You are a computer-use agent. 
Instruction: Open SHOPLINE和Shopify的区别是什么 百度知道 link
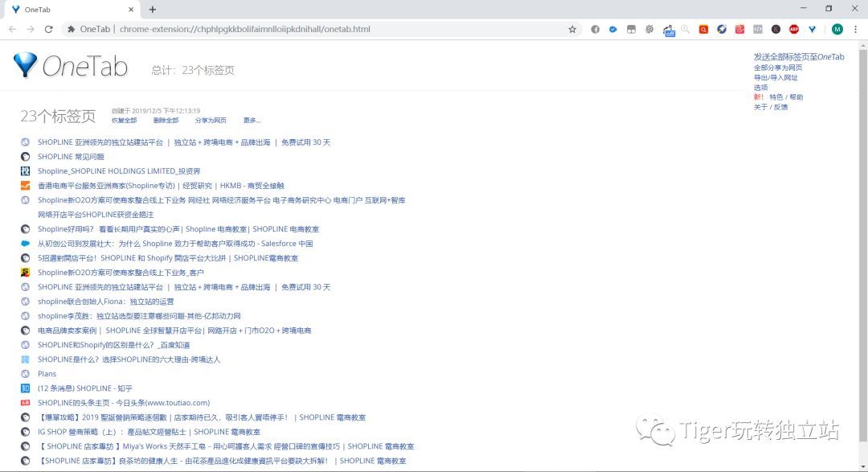coord(114,345)
